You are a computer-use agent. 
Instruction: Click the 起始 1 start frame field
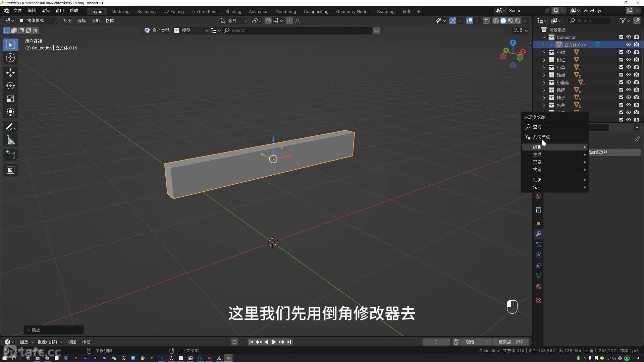coord(476,342)
